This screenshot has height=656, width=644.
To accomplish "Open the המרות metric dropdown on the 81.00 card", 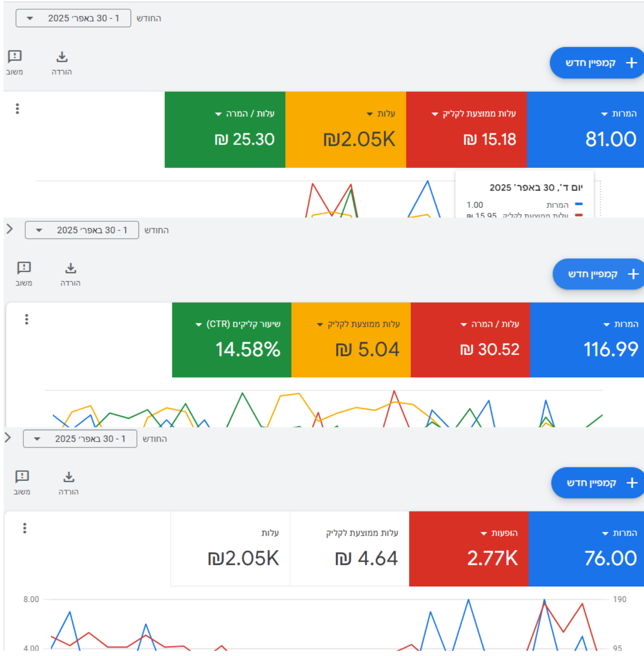I will pos(619,114).
